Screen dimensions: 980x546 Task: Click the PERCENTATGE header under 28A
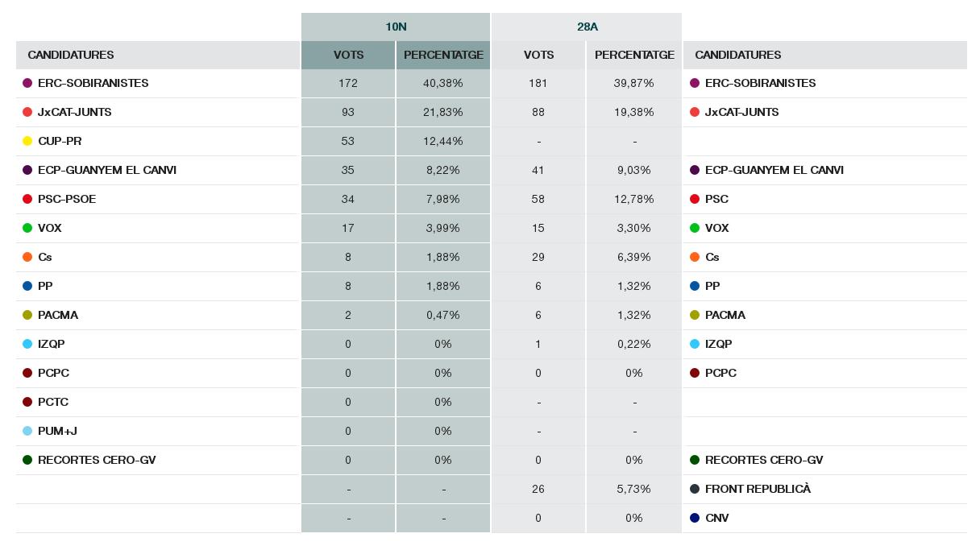(x=634, y=55)
